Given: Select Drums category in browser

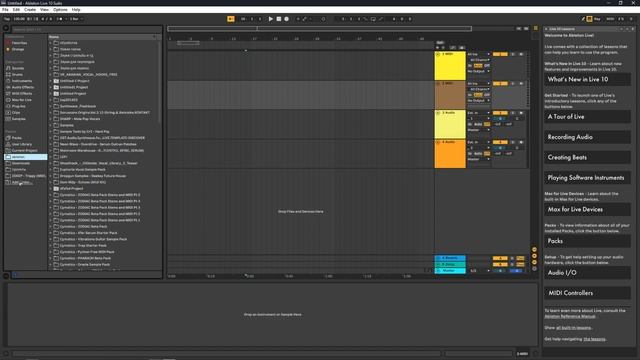Looking at the screenshot, I should [17, 75].
